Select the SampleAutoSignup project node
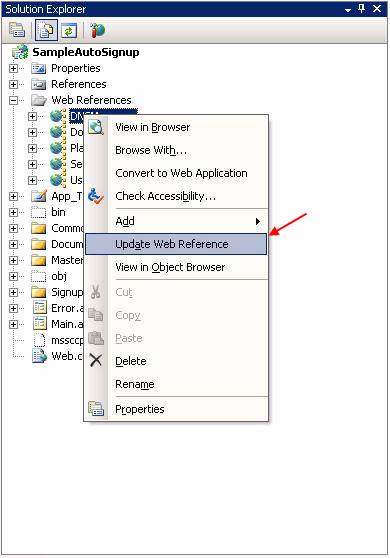 click(86, 52)
